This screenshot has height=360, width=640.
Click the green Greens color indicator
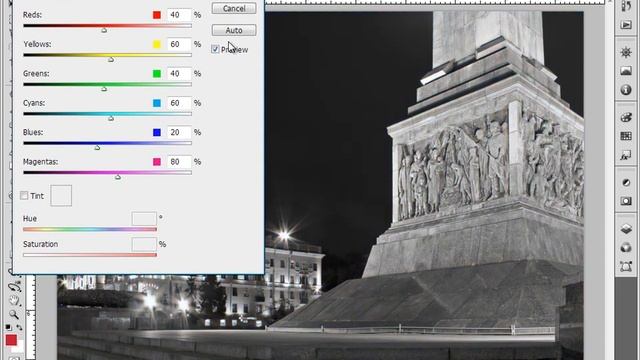click(x=157, y=74)
